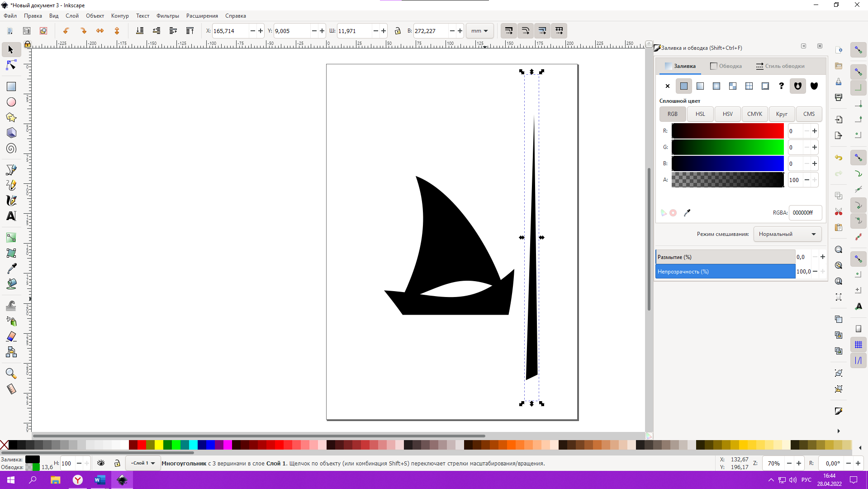Viewport: 868px width, 489px height.
Task: Switch color mode to HSV
Action: pos(727,114)
